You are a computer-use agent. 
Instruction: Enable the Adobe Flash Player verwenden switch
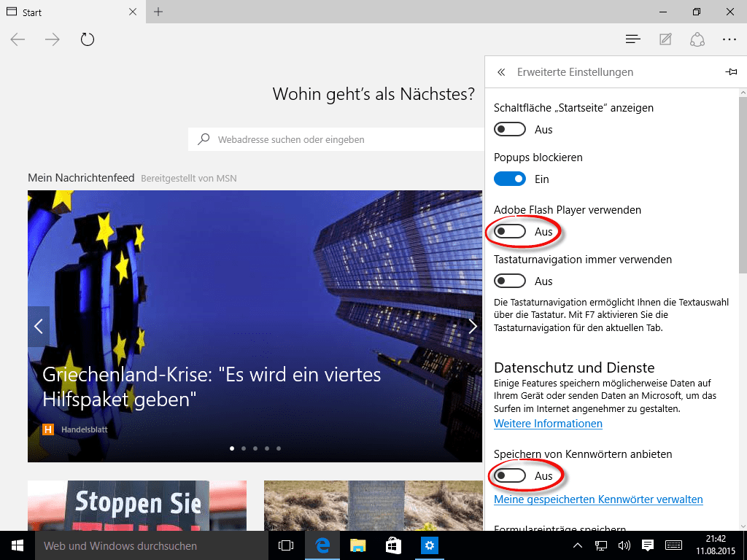pos(510,231)
